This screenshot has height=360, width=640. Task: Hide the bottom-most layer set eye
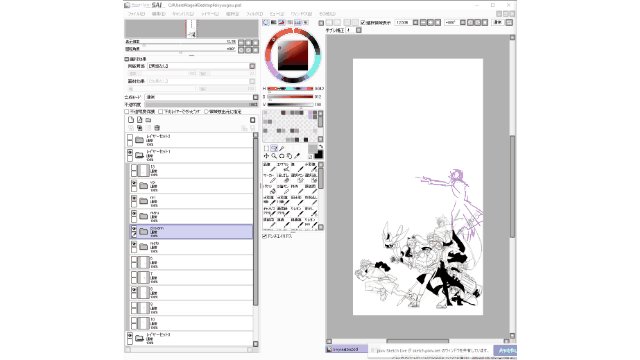130,336
